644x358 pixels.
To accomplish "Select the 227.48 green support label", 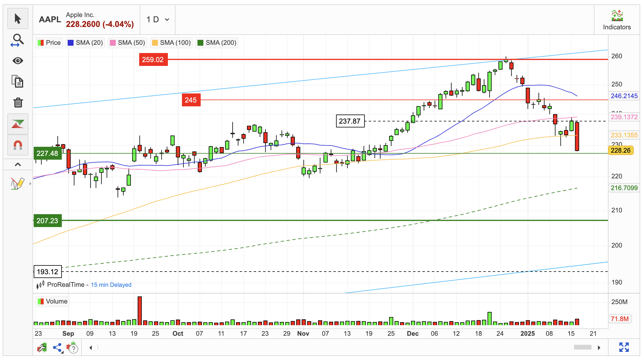I will point(47,153).
